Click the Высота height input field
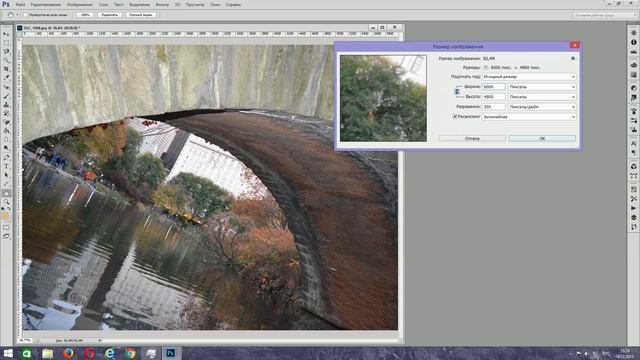This screenshot has height=360, width=640. point(494,97)
